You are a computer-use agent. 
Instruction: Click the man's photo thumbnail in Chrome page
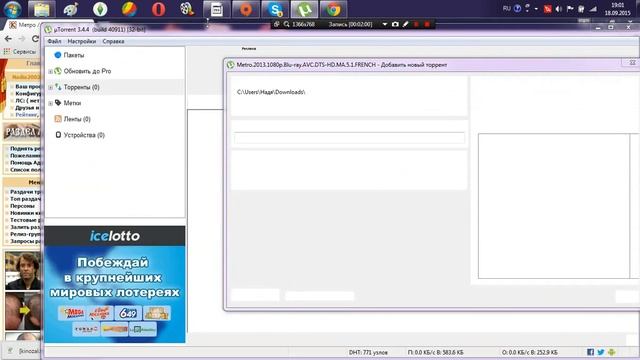point(23,271)
